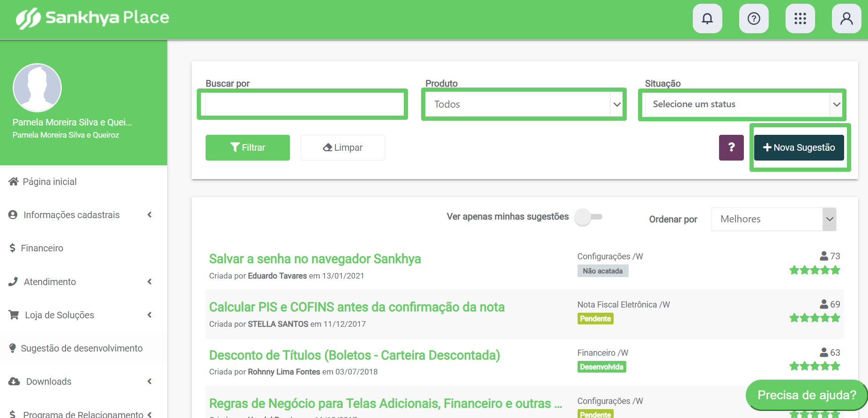The image size is (868, 418).
Task: Click the voter count 63 icon
Action: click(824, 352)
